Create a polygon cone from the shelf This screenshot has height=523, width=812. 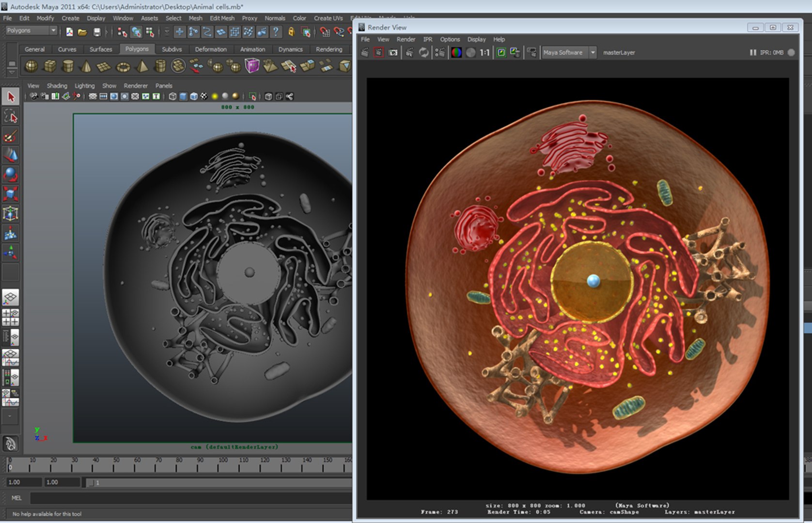click(x=86, y=66)
